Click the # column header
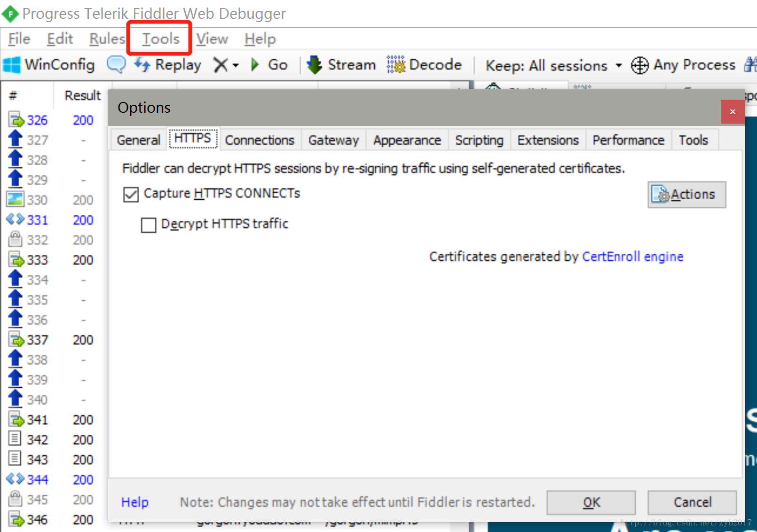This screenshot has width=757, height=532. point(13,95)
